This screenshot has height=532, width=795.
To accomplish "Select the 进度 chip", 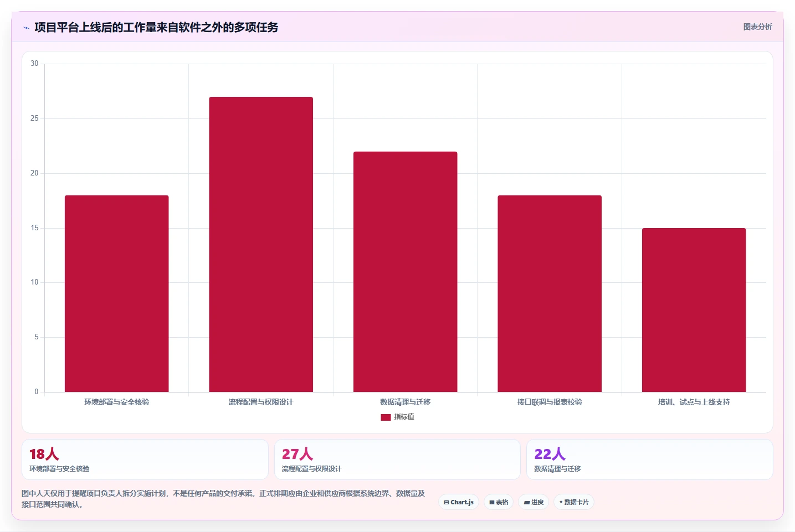I will click(x=534, y=502).
